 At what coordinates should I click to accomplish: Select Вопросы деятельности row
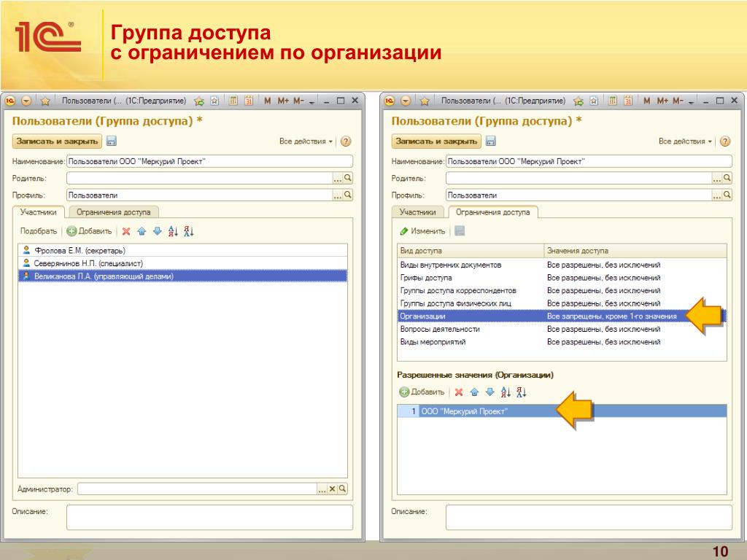pos(562,329)
